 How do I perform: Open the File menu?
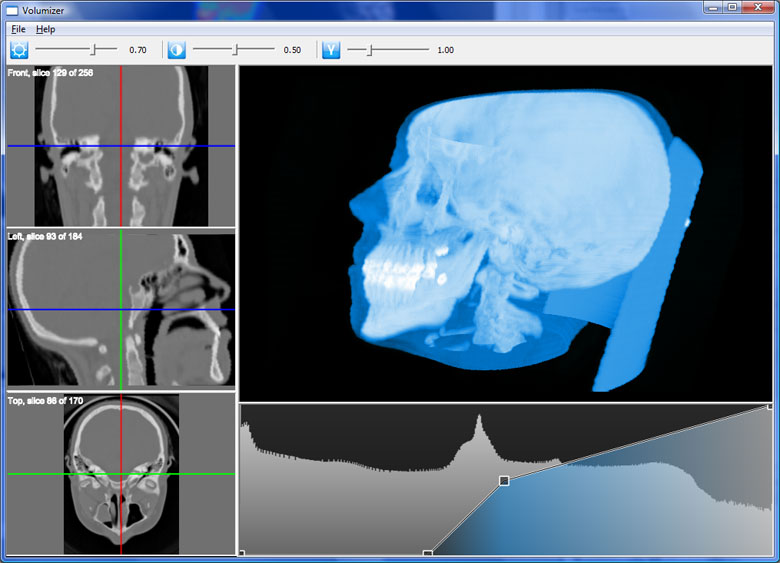pos(18,29)
